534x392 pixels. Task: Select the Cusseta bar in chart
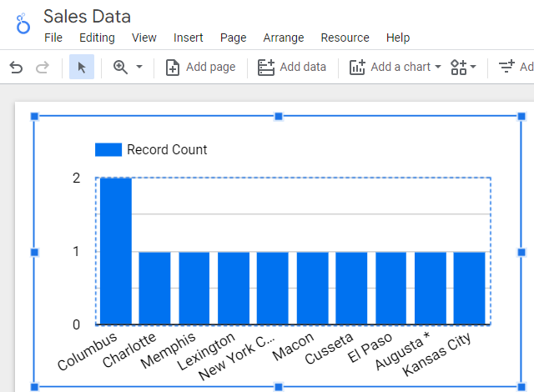point(351,289)
